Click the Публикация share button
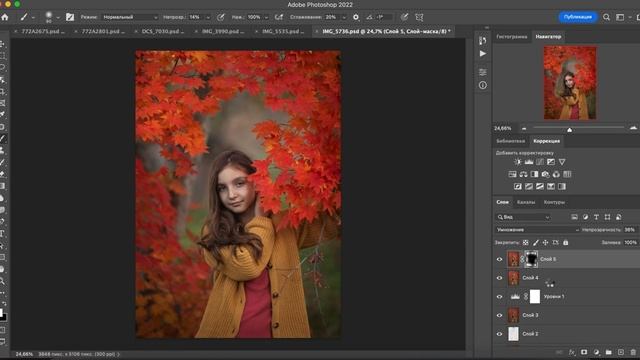This screenshot has height=360, width=640. 578,17
